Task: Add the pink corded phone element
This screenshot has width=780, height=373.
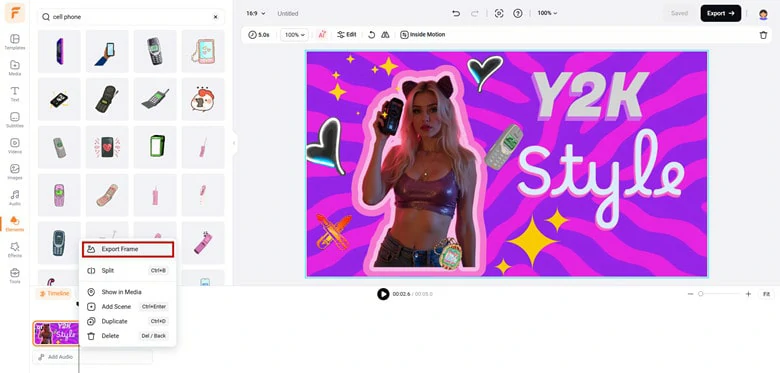Action: coord(203,51)
